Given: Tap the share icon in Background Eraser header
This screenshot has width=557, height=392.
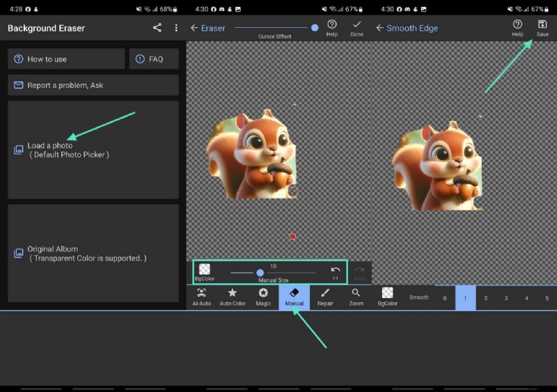Looking at the screenshot, I should click(157, 28).
